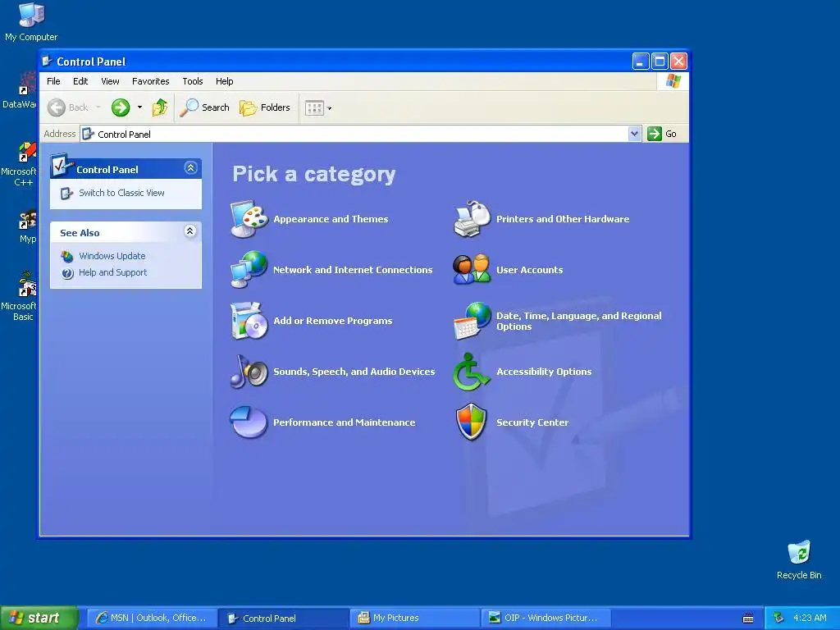The height and width of the screenshot is (630, 840).
Task: Click the Switch to Classic View icon
Action: pos(66,194)
